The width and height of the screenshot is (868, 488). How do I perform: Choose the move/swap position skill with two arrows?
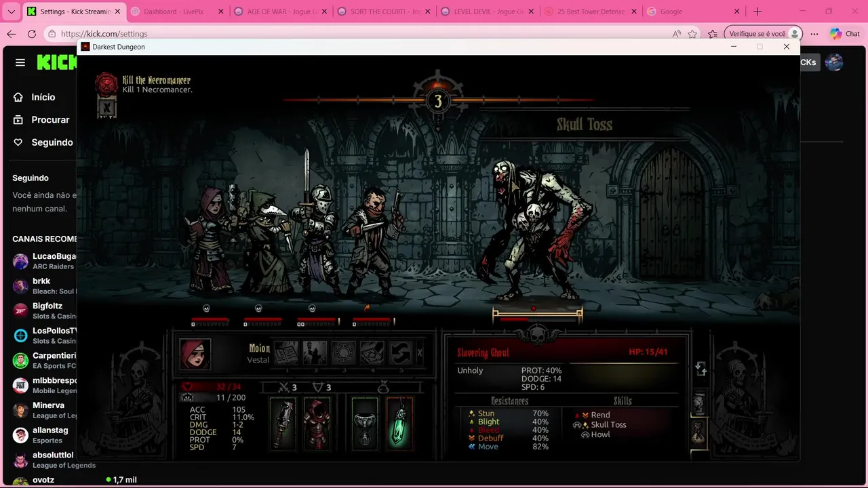click(x=400, y=352)
